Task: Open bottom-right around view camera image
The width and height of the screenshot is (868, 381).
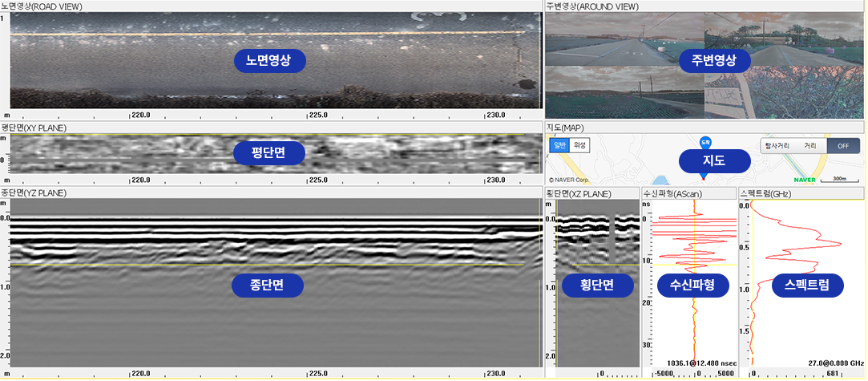Action: click(x=784, y=92)
